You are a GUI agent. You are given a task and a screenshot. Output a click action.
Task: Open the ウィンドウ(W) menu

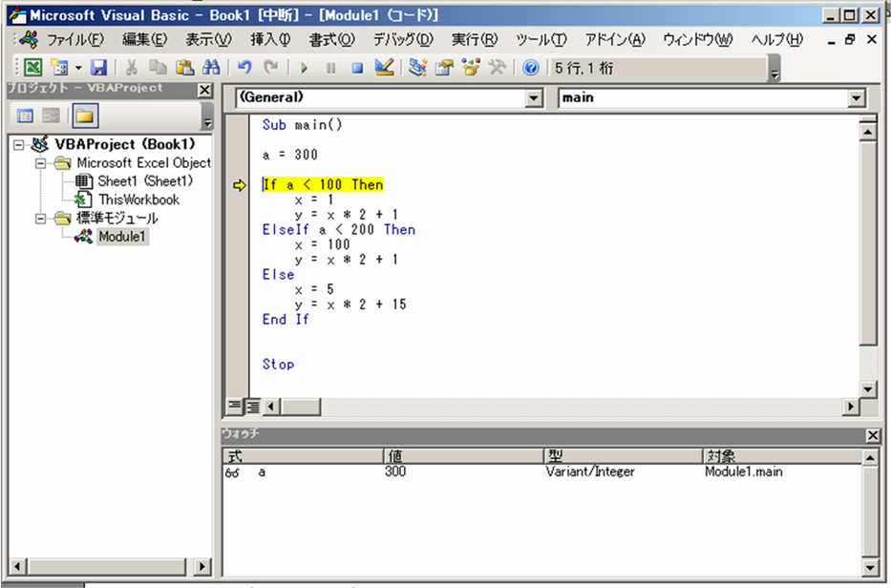(x=698, y=40)
